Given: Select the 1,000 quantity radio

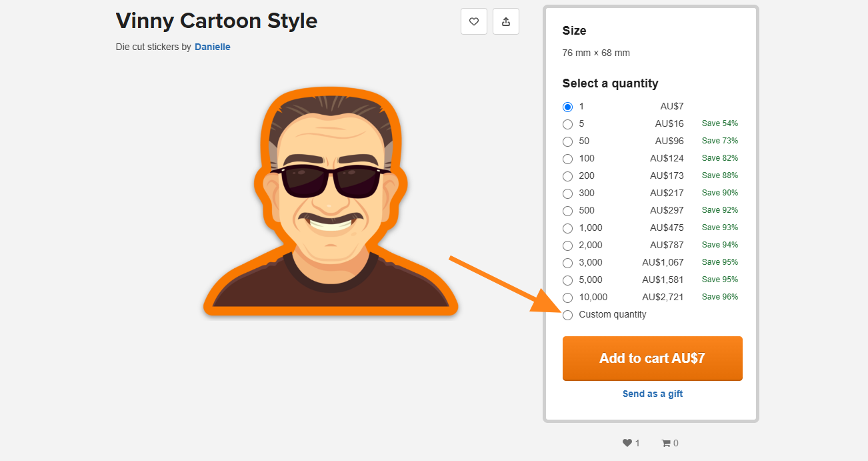Looking at the screenshot, I should click(567, 227).
